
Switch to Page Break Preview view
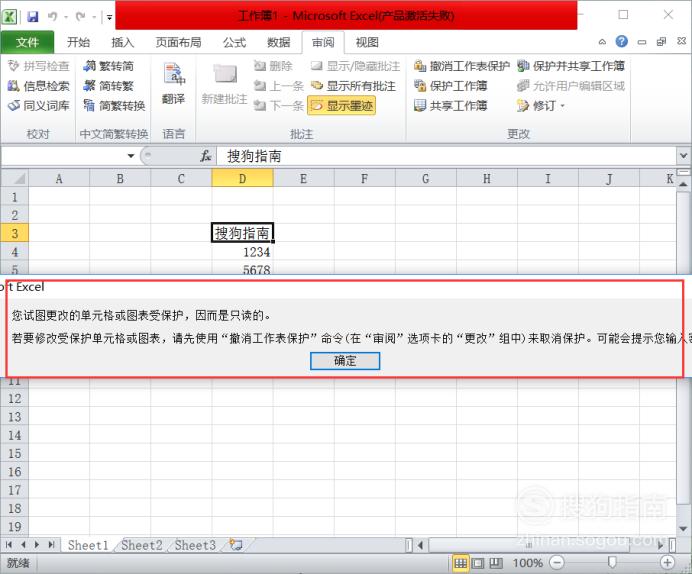[496, 563]
